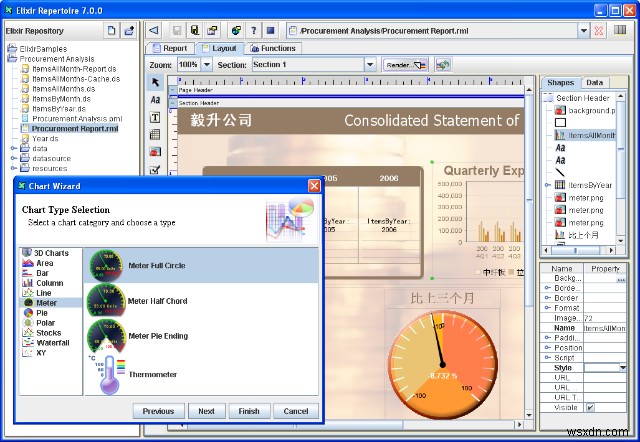
Task: Switch to the Shapes tab
Action: tap(560, 82)
